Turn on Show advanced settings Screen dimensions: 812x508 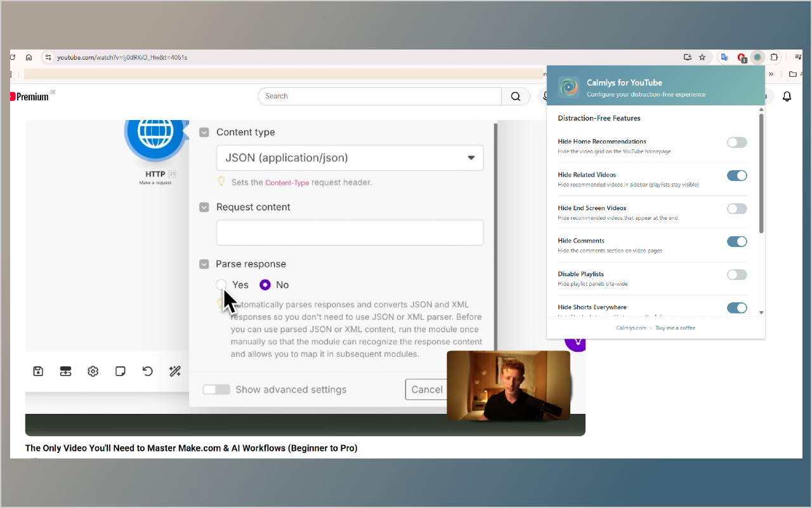[x=216, y=389]
